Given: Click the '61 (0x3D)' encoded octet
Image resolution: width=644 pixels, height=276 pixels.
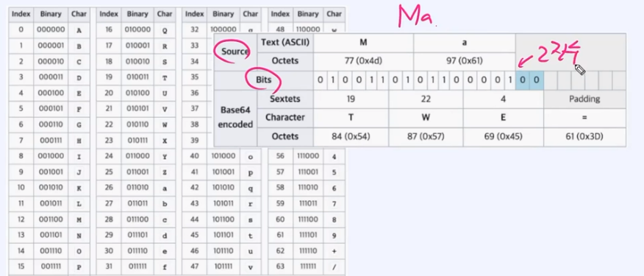Looking at the screenshot, I should [584, 137].
